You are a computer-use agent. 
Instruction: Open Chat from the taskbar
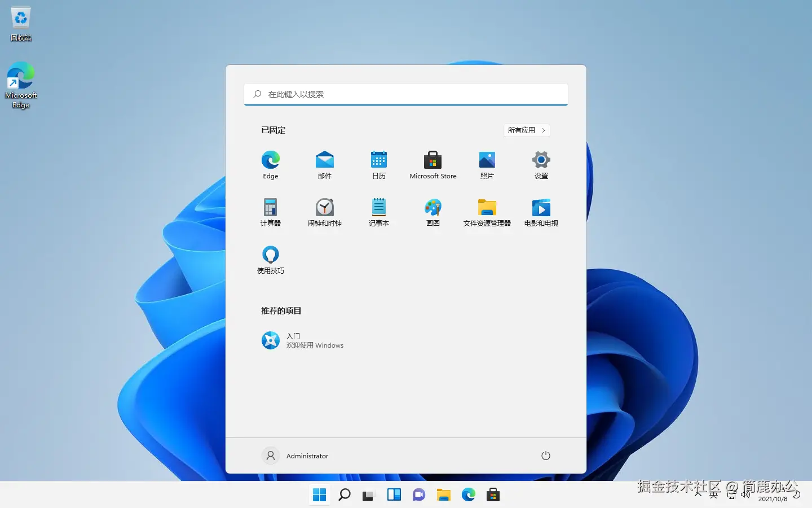pos(418,494)
